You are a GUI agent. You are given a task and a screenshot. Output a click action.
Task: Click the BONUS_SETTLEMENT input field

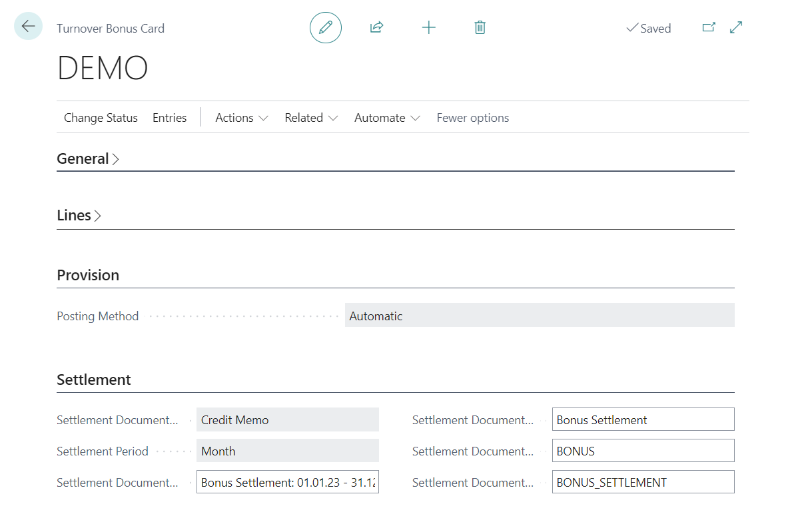643,482
